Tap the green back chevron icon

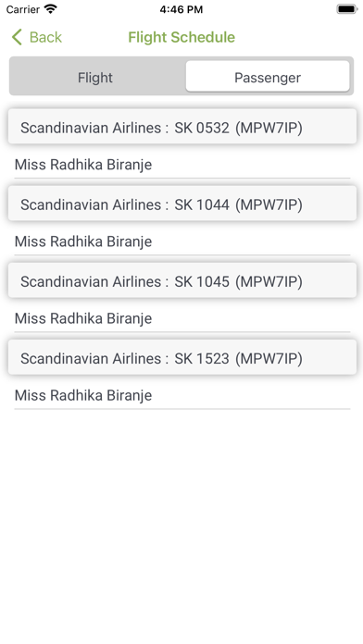pos(17,37)
